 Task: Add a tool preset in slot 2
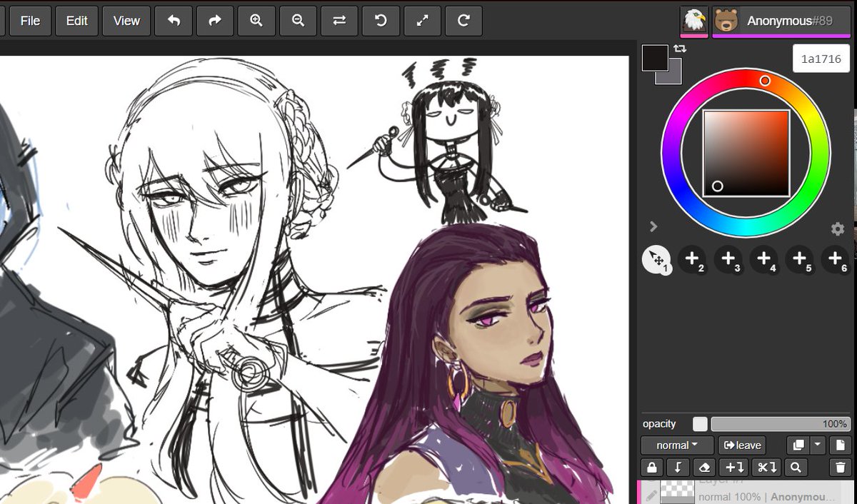click(691, 259)
